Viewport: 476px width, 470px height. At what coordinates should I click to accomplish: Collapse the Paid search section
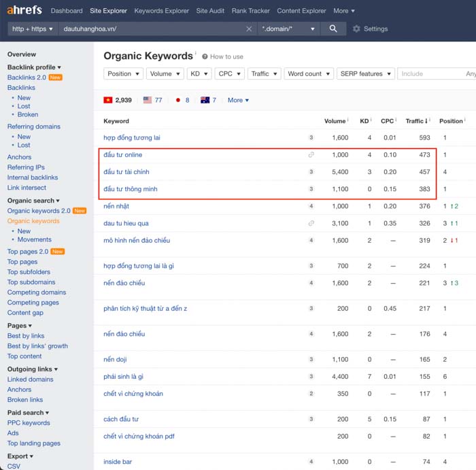28,413
